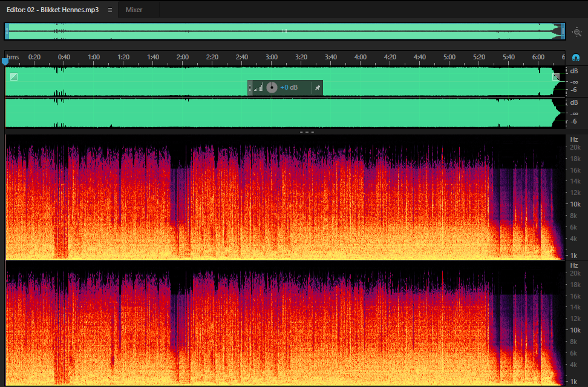This screenshot has width=588, height=387.
Task: Click the fade out handle near the waveform end
Action: [556, 77]
